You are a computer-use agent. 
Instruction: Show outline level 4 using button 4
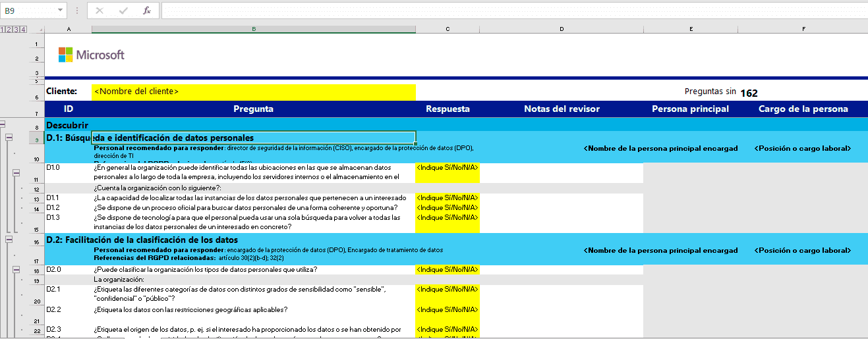point(24,29)
